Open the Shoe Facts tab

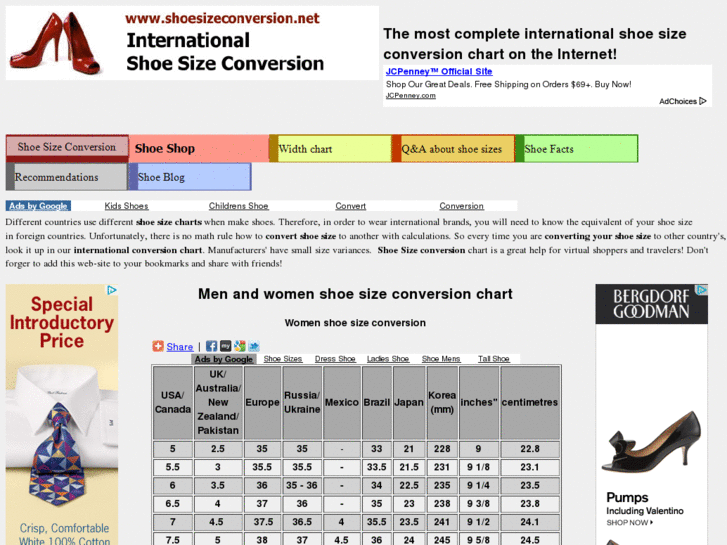pyautogui.click(x=577, y=149)
